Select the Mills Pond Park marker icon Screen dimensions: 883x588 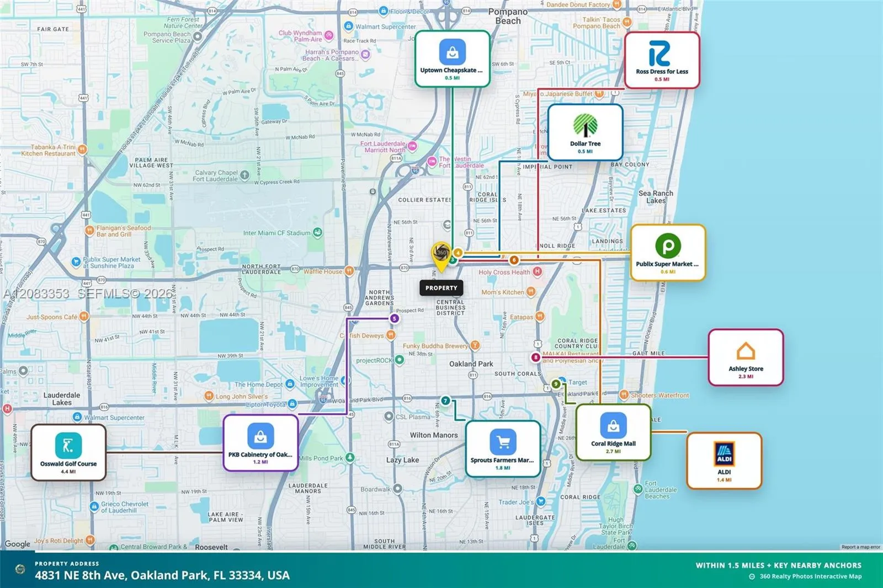pos(350,458)
